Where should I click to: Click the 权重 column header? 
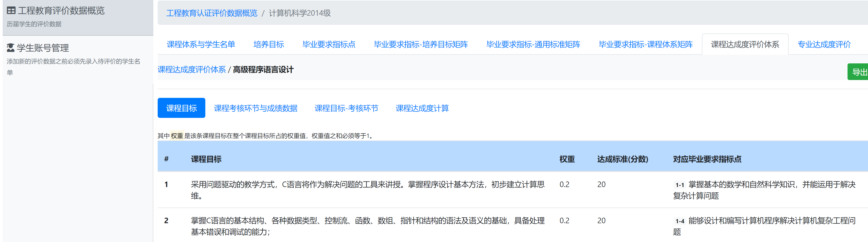coord(567,159)
